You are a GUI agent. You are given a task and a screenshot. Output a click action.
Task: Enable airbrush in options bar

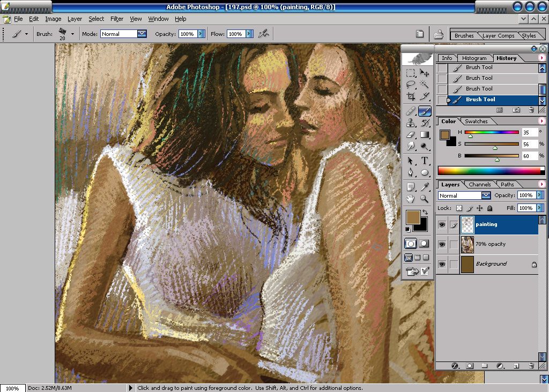click(x=264, y=34)
